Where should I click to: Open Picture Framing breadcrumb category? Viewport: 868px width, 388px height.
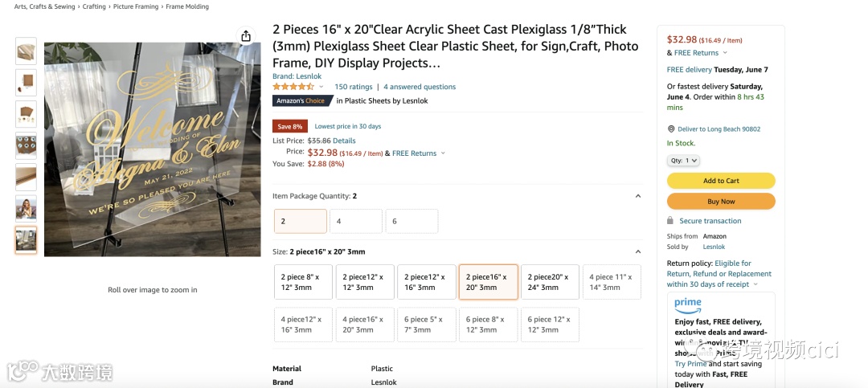tap(134, 6)
